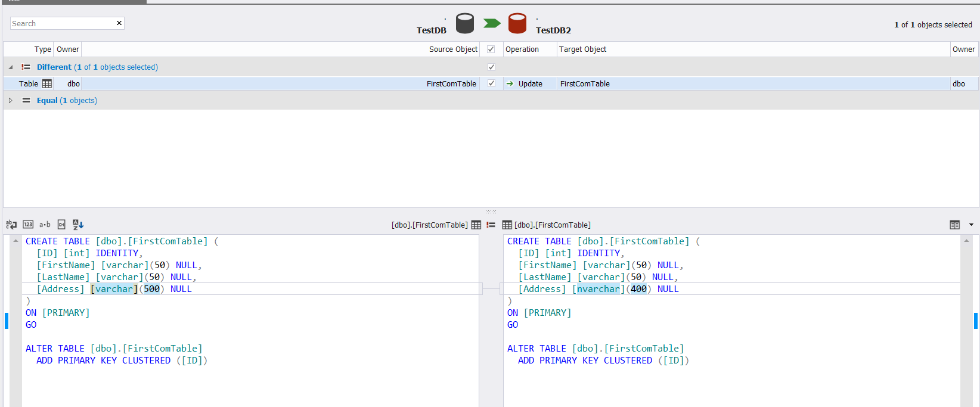Click the table icon beside right pane caption

tap(507, 225)
